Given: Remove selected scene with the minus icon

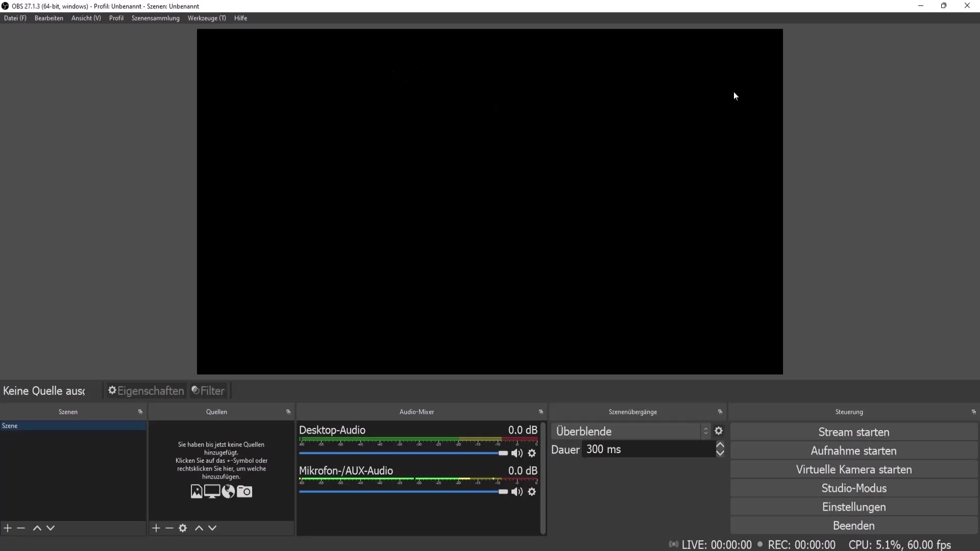Looking at the screenshot, I should (x=21, y=528).
